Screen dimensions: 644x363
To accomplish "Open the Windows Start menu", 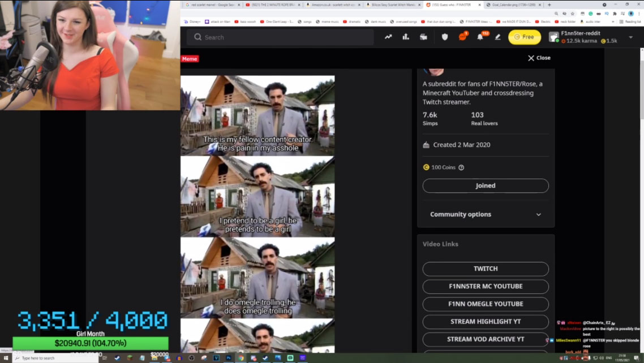I will tap(6, 358).
